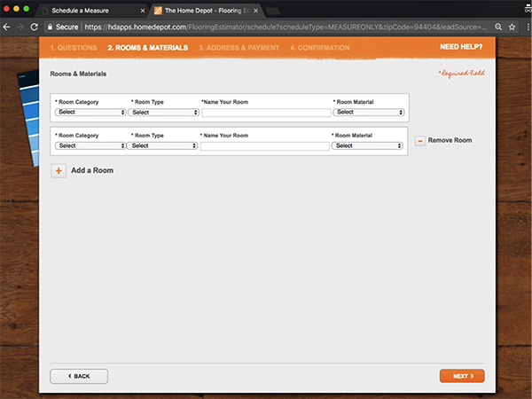Click the browser forward arrow
Screen dimensions: 532x399
pos(20,27)
